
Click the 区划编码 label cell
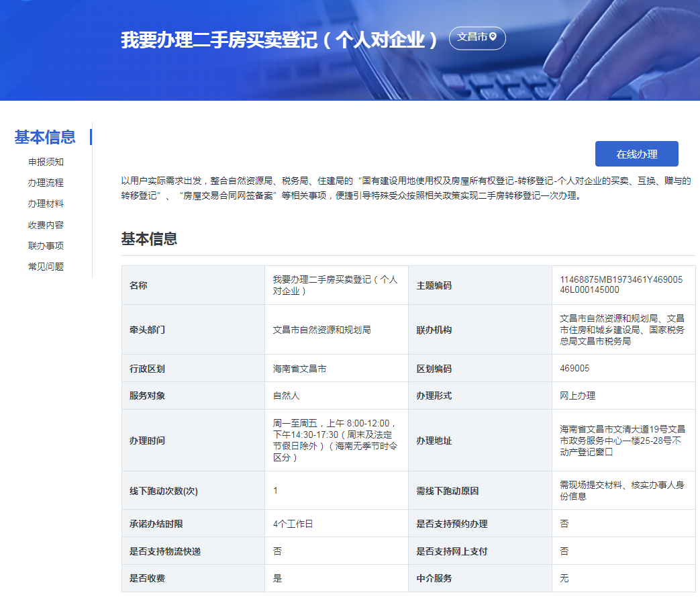point(480,368)
